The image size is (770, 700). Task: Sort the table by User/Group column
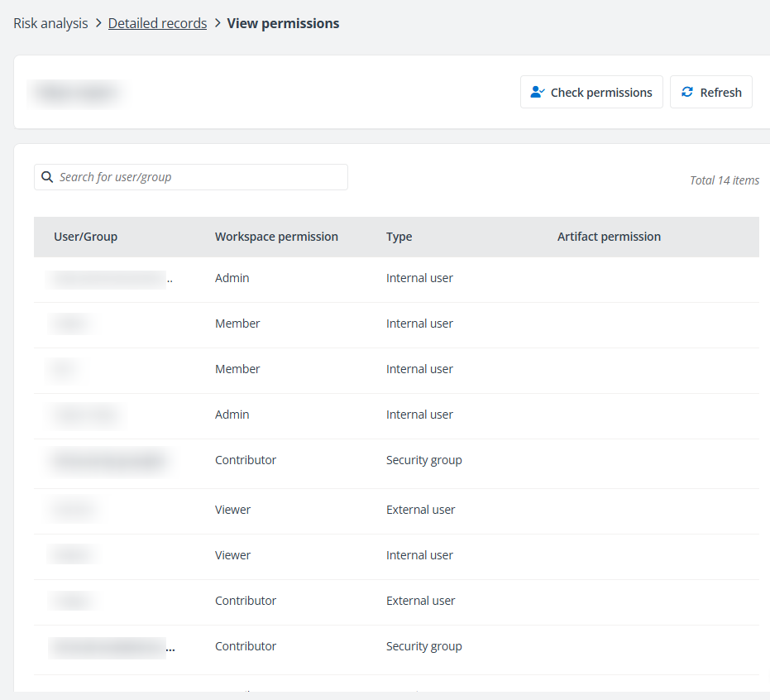point(85,237)
